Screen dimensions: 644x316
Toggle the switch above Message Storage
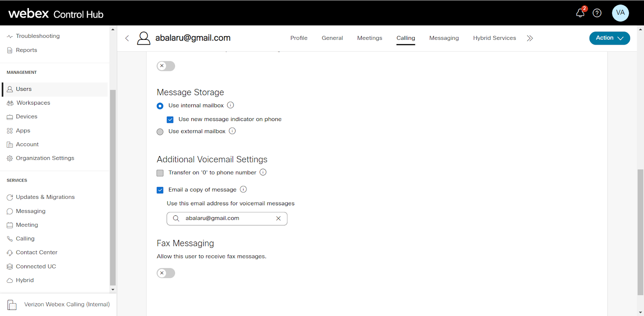(166, 66)
